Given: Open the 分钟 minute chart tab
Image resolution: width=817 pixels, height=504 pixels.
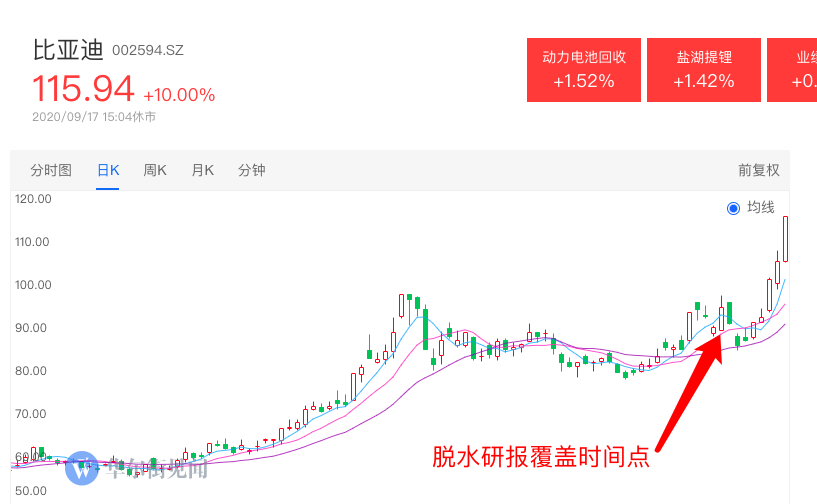Looking at the screenshot, I should (252, 170).
